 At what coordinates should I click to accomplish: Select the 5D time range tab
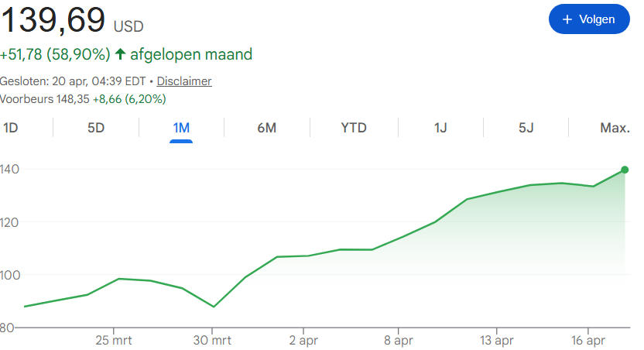(x=96, y=128)
